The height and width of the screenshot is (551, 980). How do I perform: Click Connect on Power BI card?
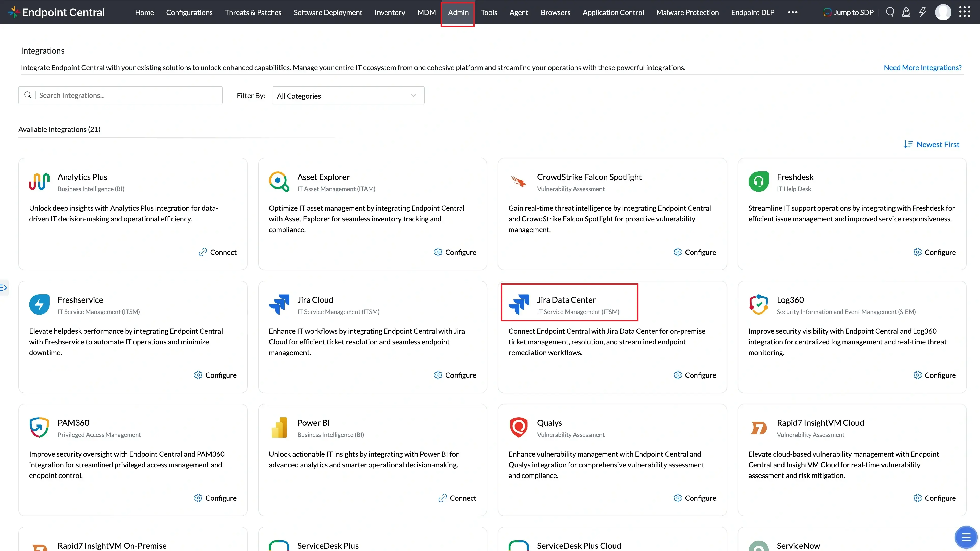click(457, 498)
